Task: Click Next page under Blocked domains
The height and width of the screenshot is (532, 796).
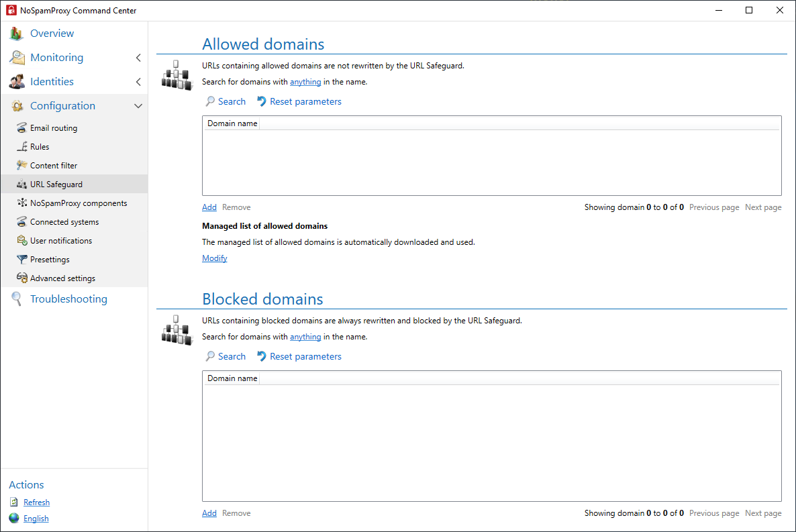Action: click(763, 513)
